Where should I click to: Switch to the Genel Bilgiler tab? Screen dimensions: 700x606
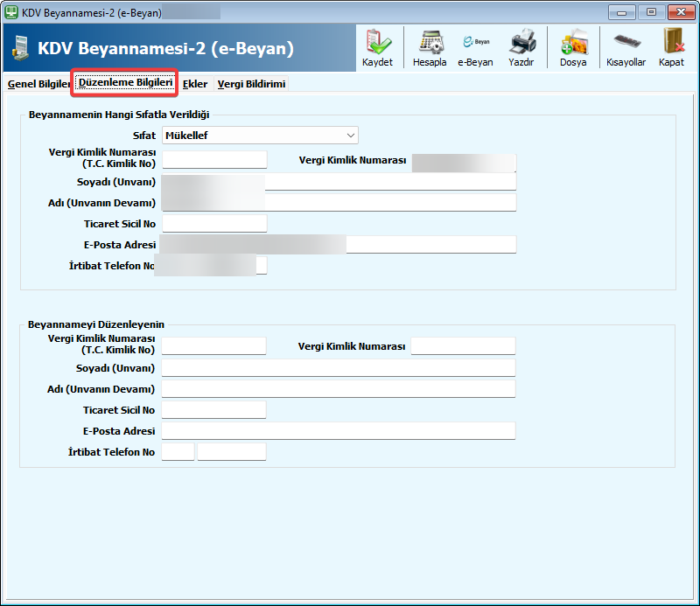[x=38, y=84]
